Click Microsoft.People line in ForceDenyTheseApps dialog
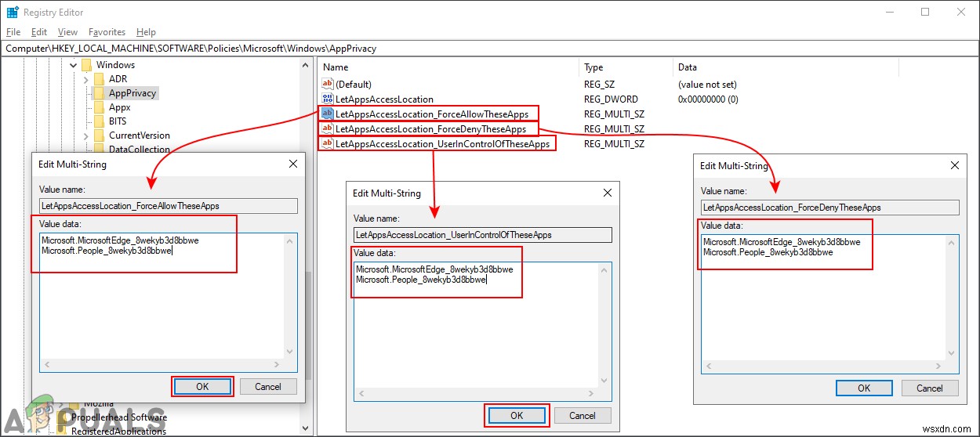The height and width of the screenshot is (437, 980). pos(768,252)
